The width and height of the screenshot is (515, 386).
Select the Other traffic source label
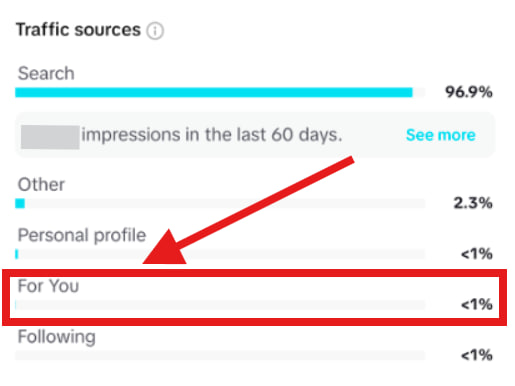pyautogui.click(x=41, y=184)
